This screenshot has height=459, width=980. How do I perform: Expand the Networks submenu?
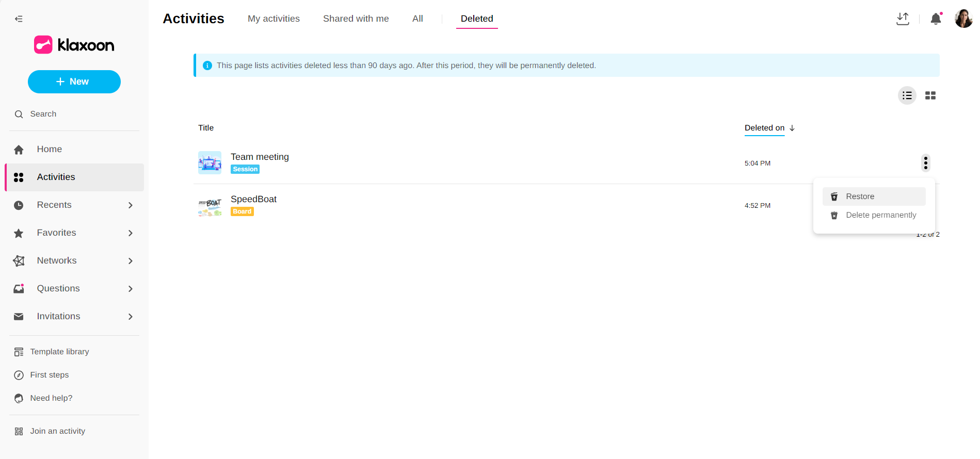(130, 261)
